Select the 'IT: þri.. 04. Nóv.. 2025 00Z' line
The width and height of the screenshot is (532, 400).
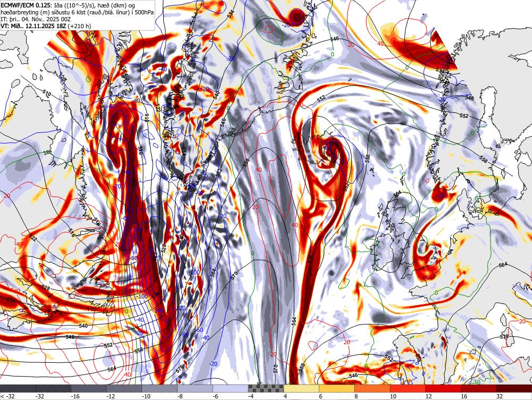[36, 19]
